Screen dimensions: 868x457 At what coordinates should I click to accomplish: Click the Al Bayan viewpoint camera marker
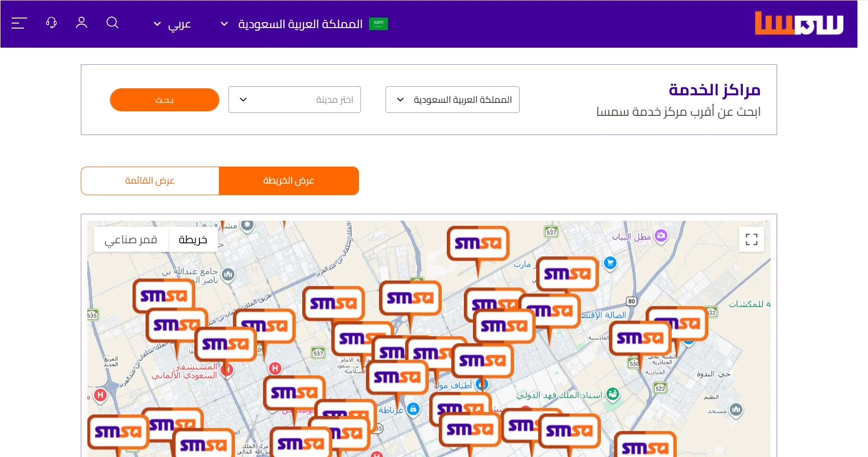tap(661, 235)
